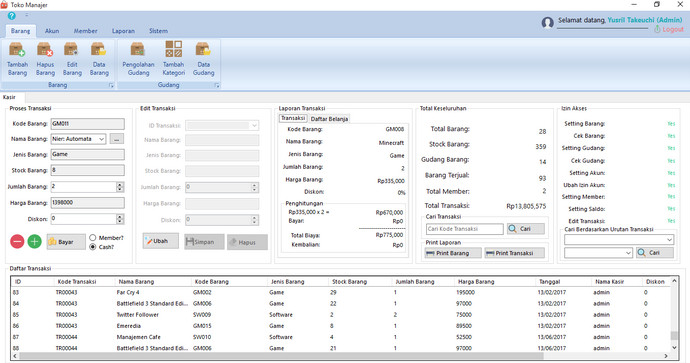Open the Edit Barang tool
The height and width of the screenshot is (363, 690).
(x=72, y=59)
